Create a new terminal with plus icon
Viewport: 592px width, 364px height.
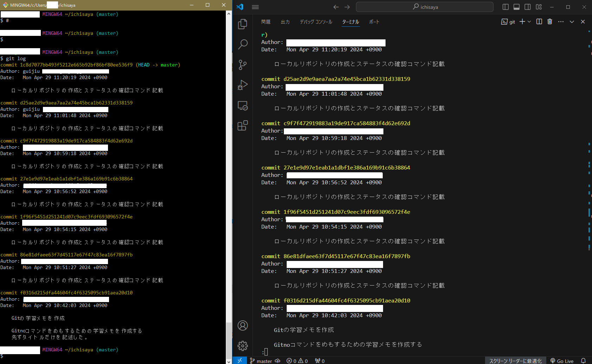tap(523, 21)
